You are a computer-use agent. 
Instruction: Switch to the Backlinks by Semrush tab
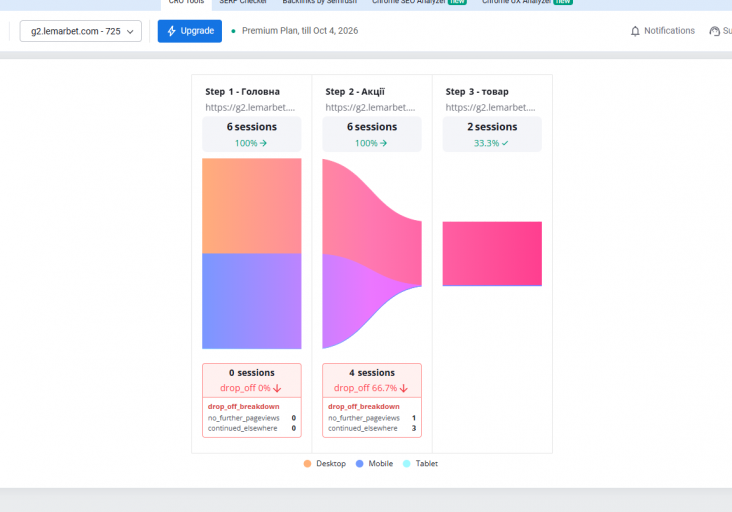pyautogui.click(x=319, y=2)
